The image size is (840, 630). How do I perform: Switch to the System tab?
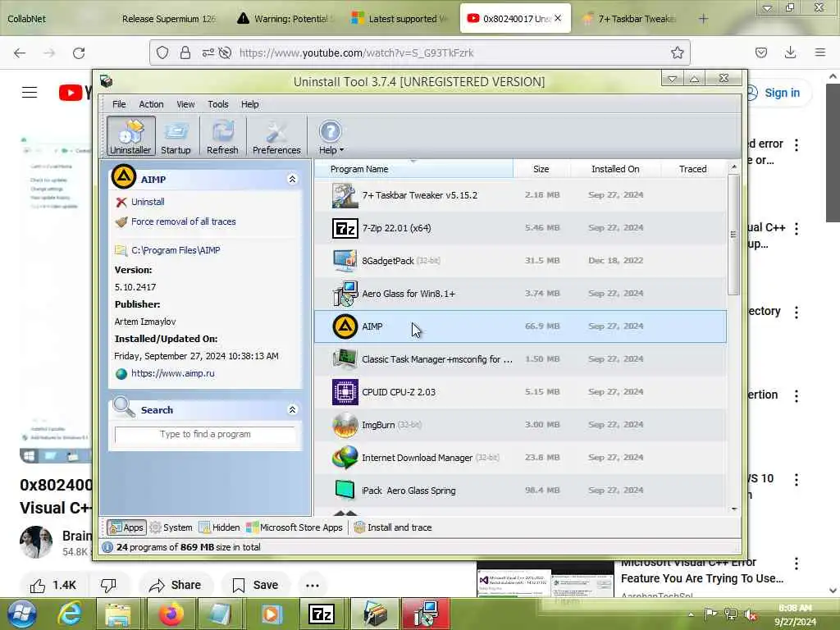click(171, 527)
